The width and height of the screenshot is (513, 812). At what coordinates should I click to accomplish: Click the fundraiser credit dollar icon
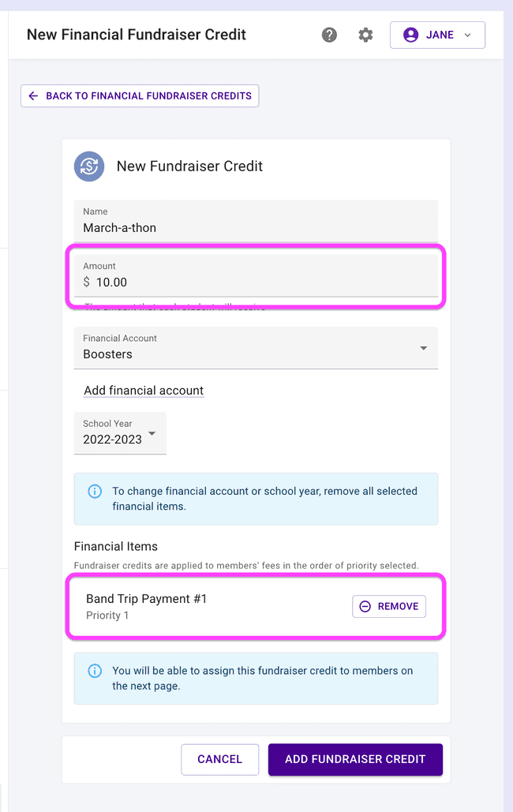[89, 167]
